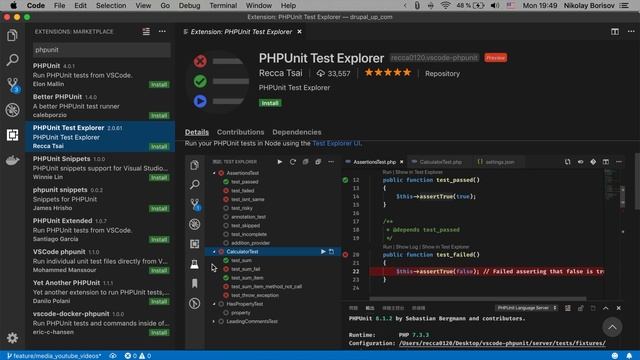This screenshot has width=640, height=360.
Task: Install the VSCode phpunit extension
Action: pos(159,271)
